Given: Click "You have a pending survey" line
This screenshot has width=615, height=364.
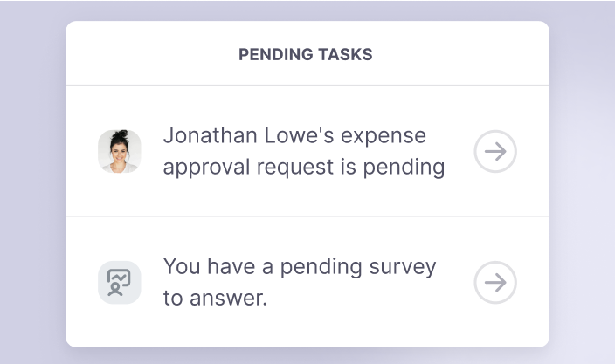Looking at the screenshot, I should (x=300, y=266).
